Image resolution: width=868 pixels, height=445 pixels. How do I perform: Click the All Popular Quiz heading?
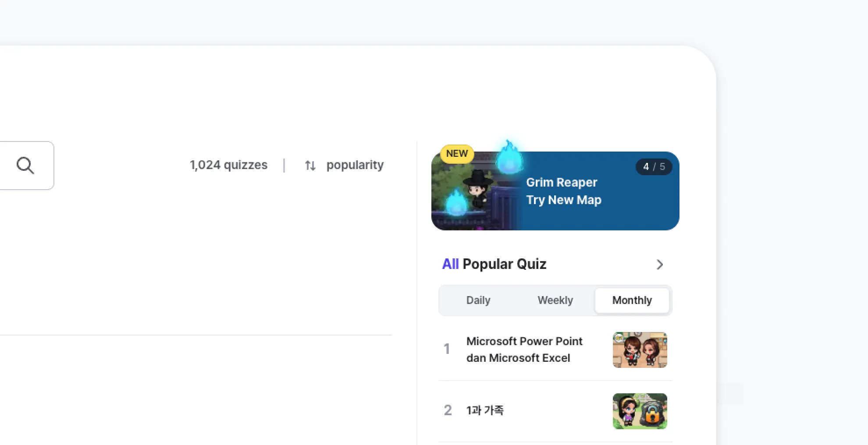tap(494, 264)
